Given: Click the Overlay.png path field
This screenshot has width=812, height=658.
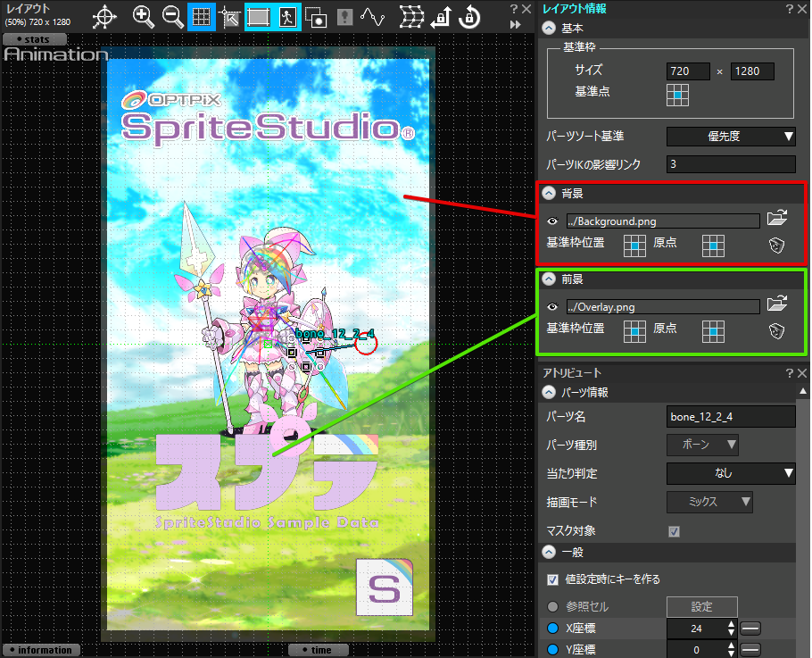Looking at the screenshot, I should pos(663,307).
